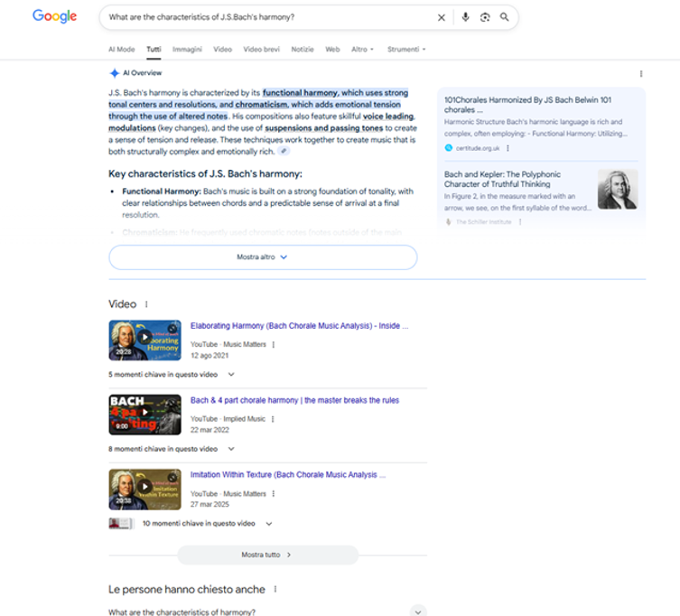Click 'suspensions and passing tones' term
This screenshot has width=680, height=616.
pos(324,128)
